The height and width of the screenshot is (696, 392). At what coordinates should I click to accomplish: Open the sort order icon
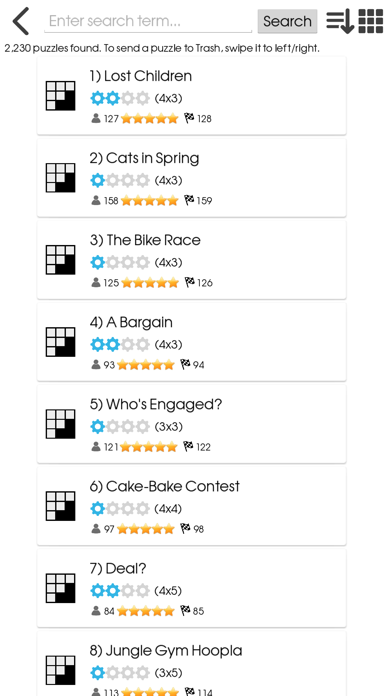340,21
